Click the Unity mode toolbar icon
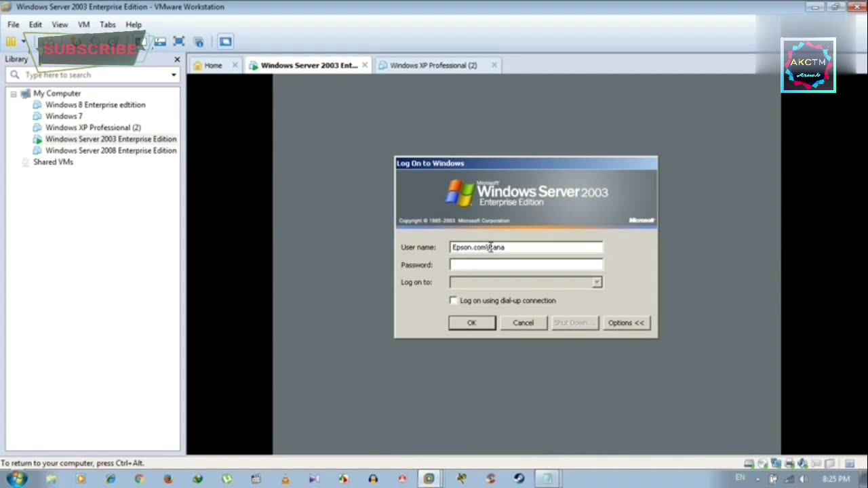 (x=199, y=41)
